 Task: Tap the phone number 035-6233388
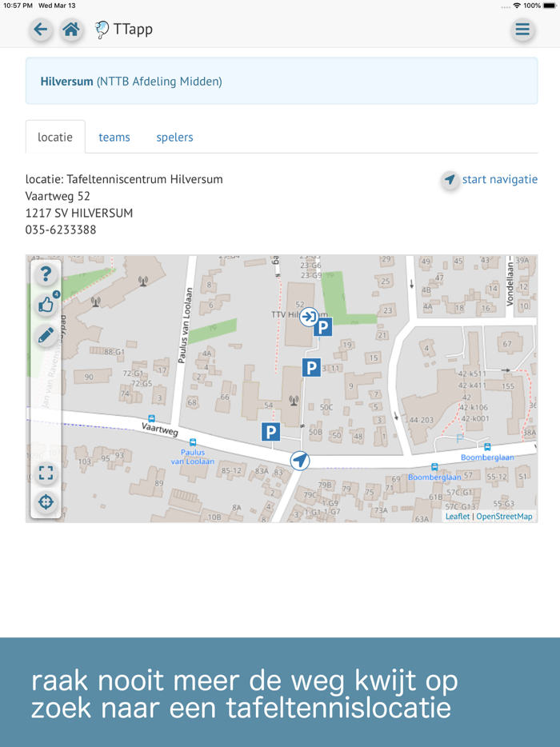click(x=61, y=230)
